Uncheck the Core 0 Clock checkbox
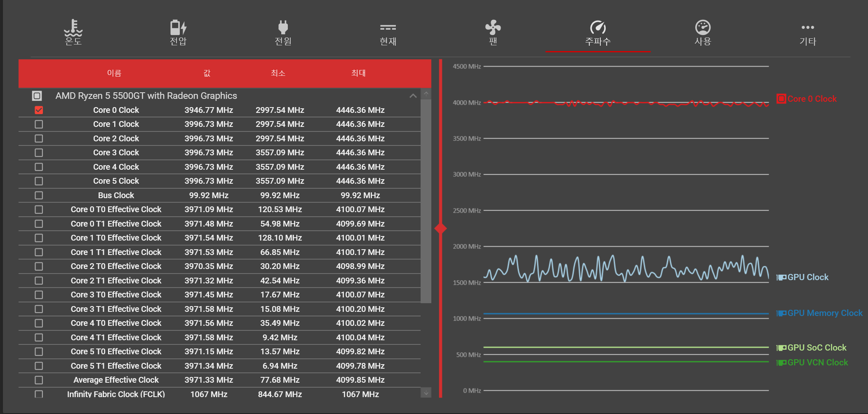 39,110
